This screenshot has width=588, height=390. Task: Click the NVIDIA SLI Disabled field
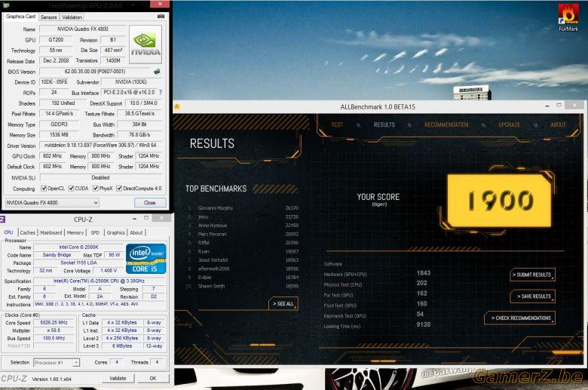point(100,177)
